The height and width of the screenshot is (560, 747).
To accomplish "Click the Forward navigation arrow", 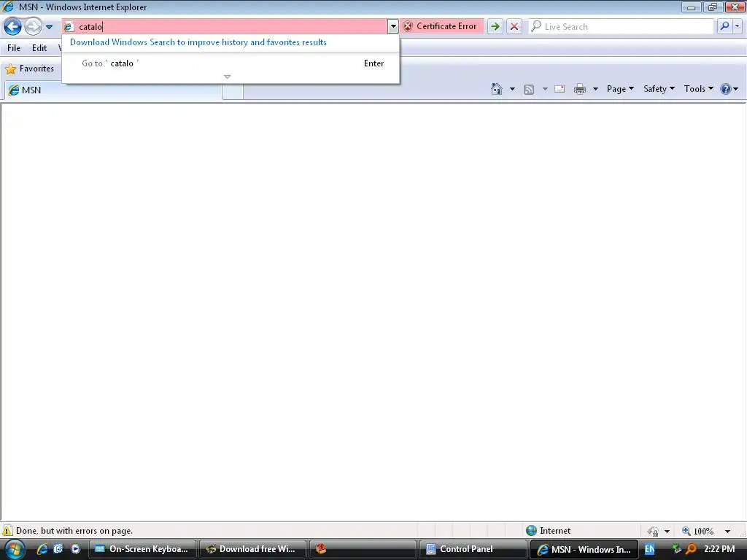I will coord(33,27).
